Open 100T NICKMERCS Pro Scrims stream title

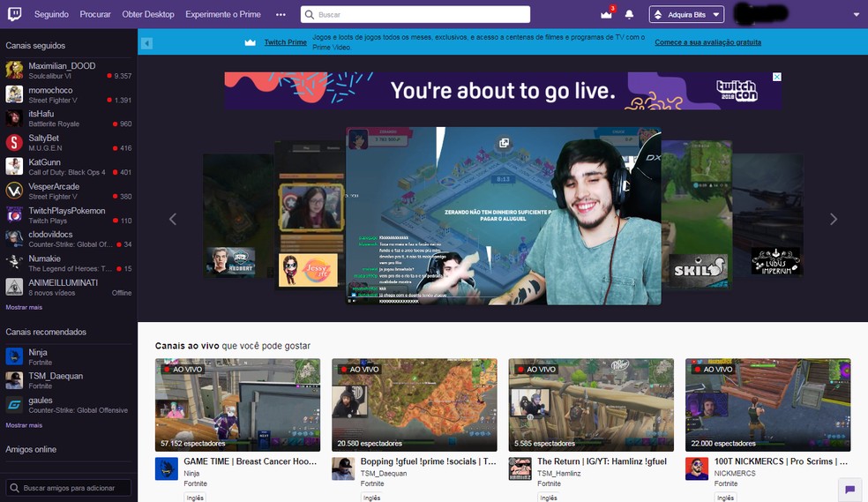[x=781, y=461]
